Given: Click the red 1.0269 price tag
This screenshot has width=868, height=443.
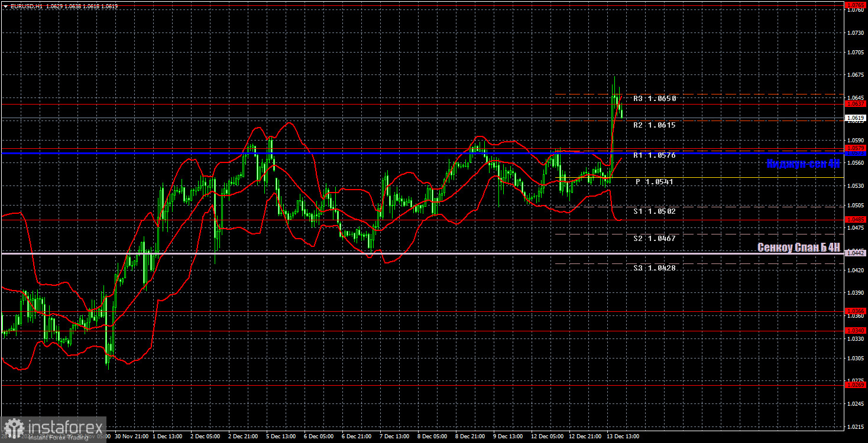Looking at the screenshot, I should tap(856, 385).
